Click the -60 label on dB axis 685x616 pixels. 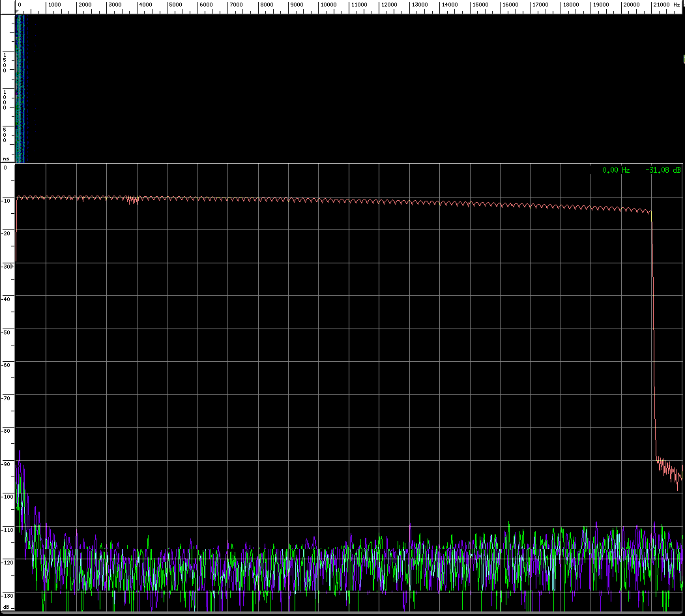(x=7, y=365)
